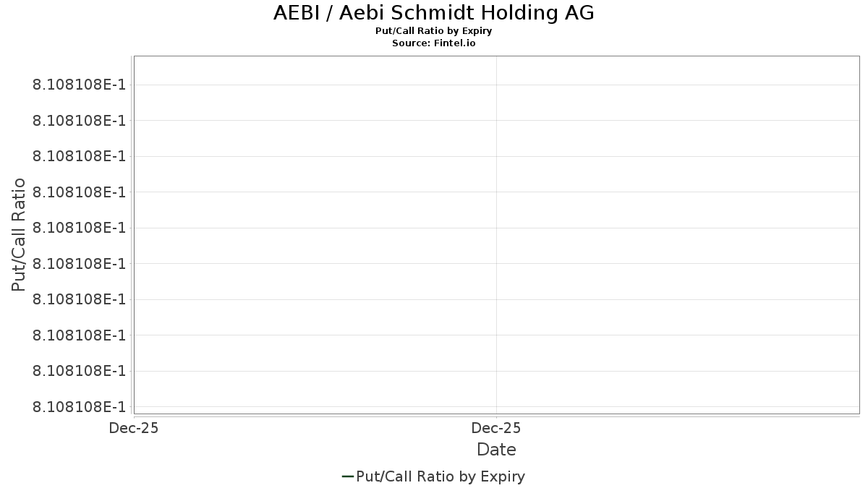
Task: Click the rotated Put/Call Ratio y-axis title
Action: pos(19,235)
